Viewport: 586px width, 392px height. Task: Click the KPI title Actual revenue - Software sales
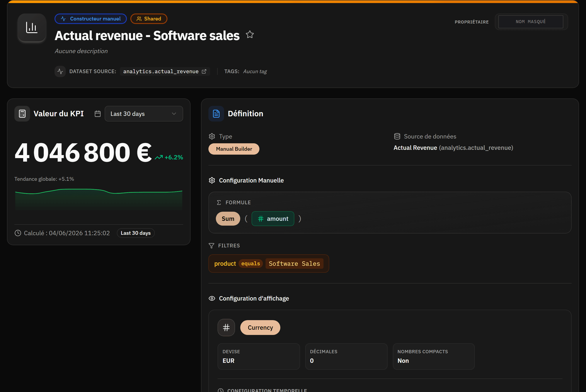[x=147, y=35]
